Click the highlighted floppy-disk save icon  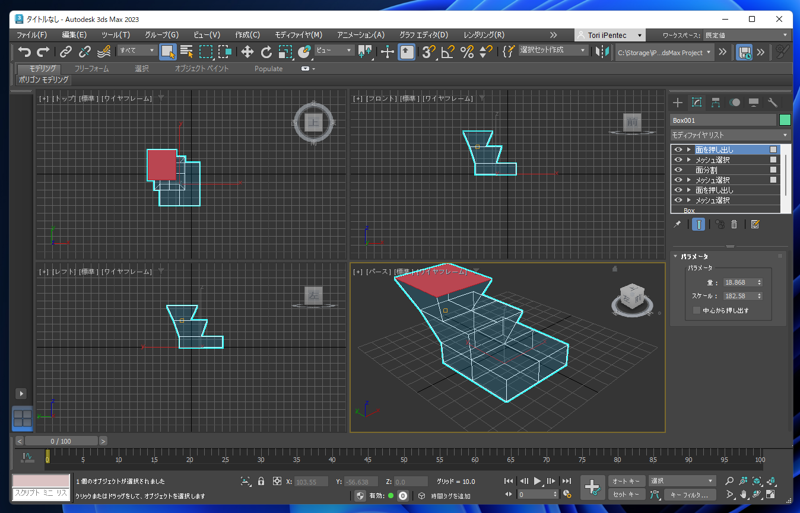tap(744, 52)
